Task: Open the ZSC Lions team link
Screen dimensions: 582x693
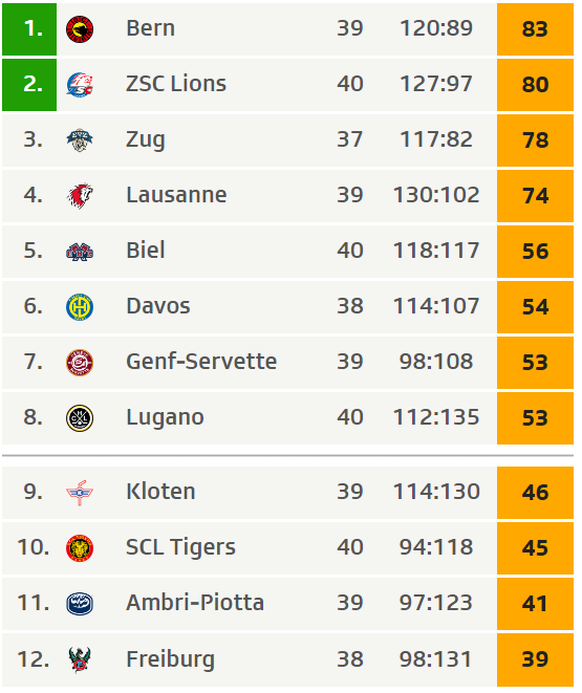Action: (x=176, y=84)
